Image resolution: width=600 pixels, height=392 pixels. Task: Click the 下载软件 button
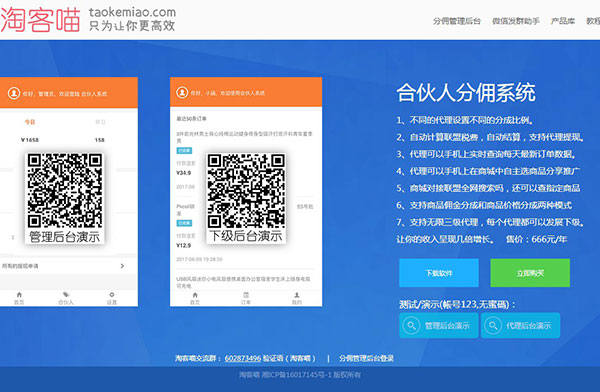tap(439, 273)
